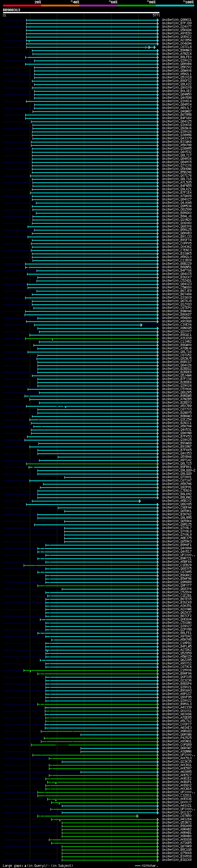Image resolution: width=197 pixels, height=868 pixels.
Task: Select the UniRef100_B4FG60 label
Action: (176, 118)
